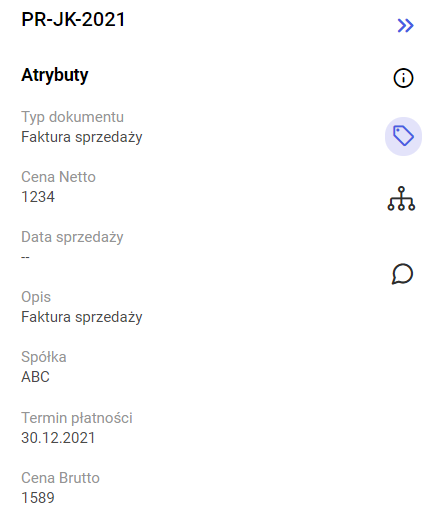Collapse the panel with double chevron icon
Viewport: 427px width, 527px height.
pyautogui.click(x=405, y=26)
